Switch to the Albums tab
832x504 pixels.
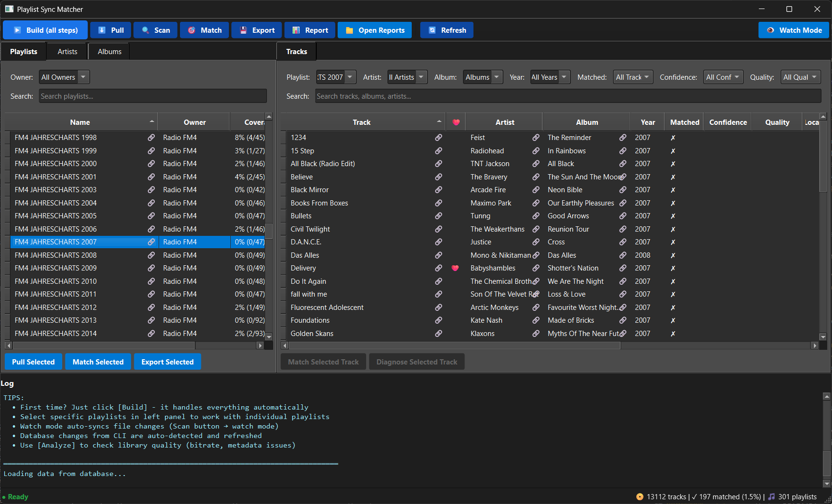pos(109,52)
